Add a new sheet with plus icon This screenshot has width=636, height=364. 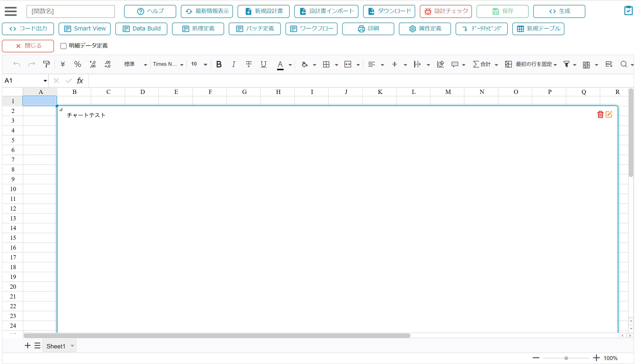point(27,346)
